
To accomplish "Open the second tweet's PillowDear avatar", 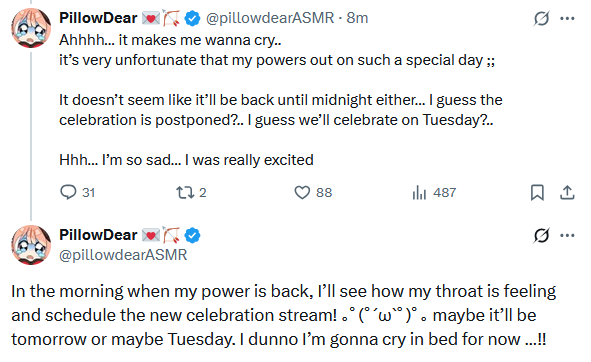I will 31,245.
